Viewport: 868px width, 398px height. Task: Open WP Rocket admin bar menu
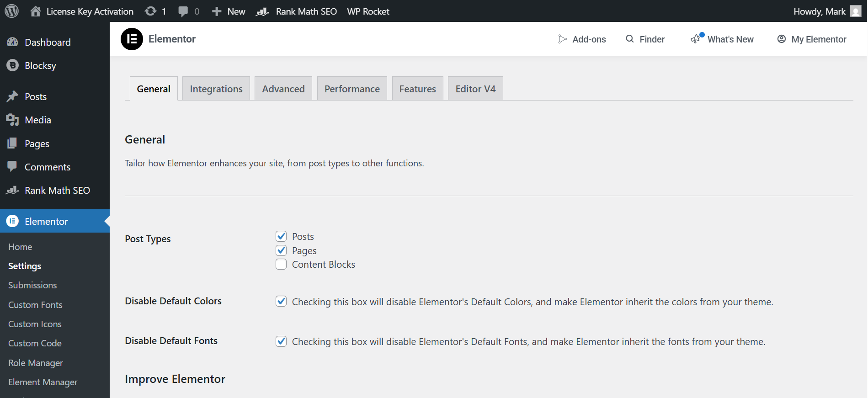(368, 11)
